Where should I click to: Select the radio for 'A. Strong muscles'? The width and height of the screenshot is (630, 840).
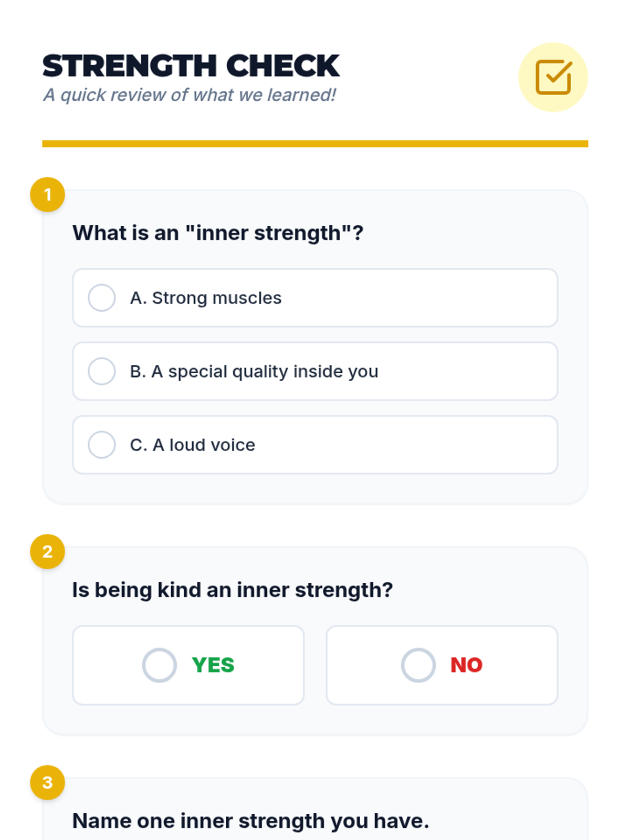(102, 298)
